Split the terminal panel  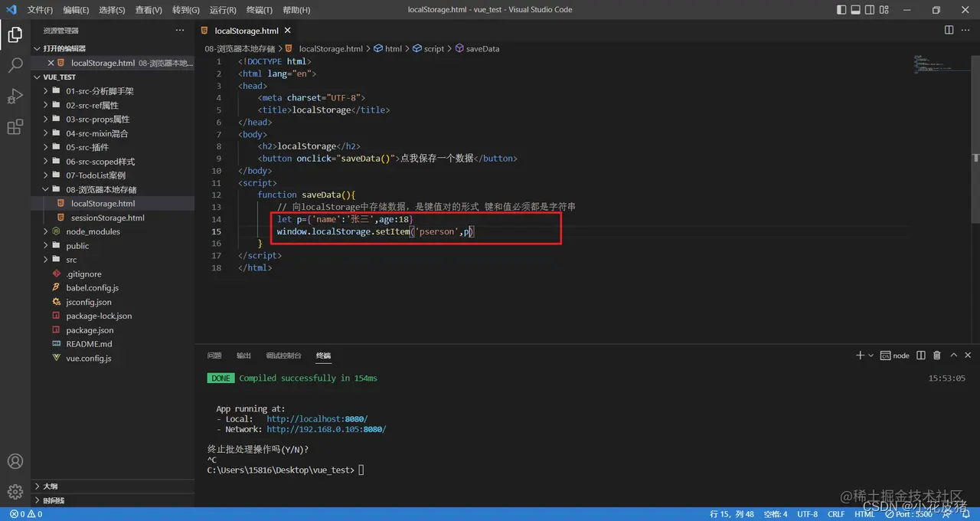pos(920,356)
